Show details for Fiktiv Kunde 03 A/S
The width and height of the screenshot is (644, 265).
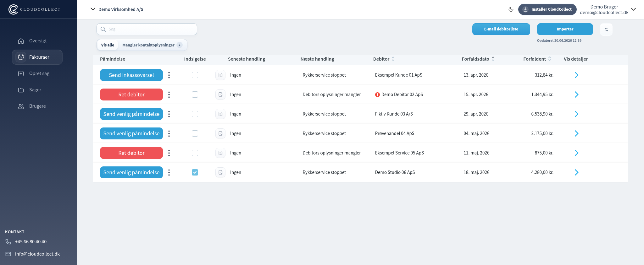click(576, 114)
